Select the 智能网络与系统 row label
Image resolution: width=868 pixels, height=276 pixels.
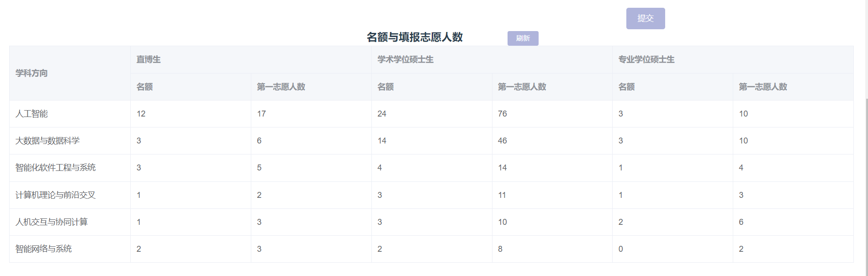click(x=43, y=249)
